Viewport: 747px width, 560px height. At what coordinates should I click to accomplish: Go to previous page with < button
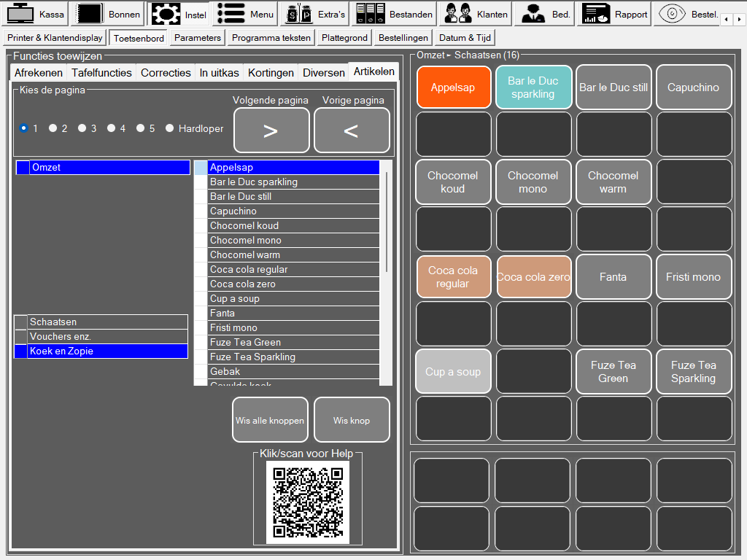click(x=351, y=131)
